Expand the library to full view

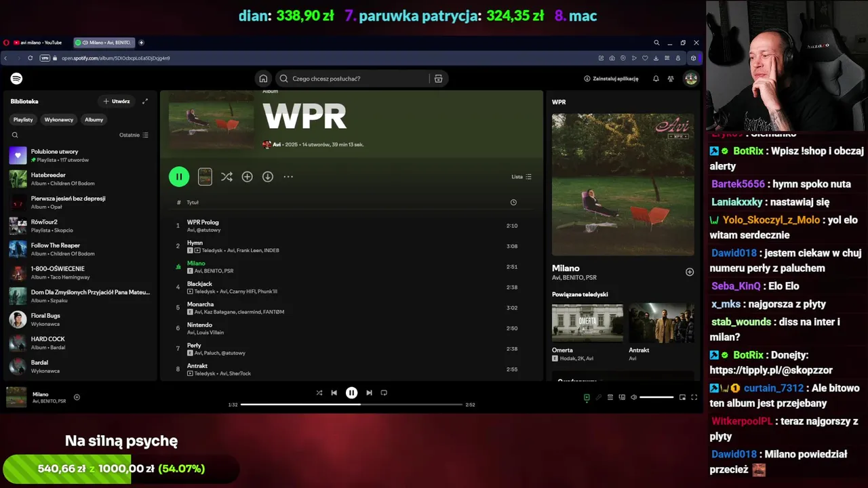[x=144, y=101]
